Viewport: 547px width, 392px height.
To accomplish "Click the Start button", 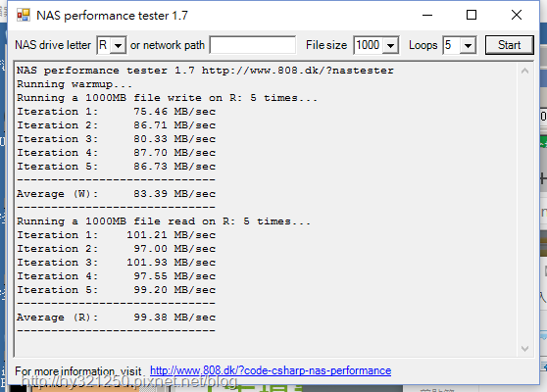I will tap(510, 45).
